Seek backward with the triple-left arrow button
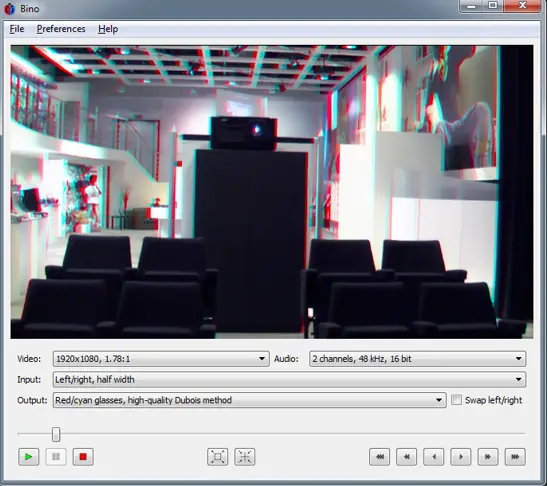The height and width of the screenshot is (486, 548). tap(379, 457)
